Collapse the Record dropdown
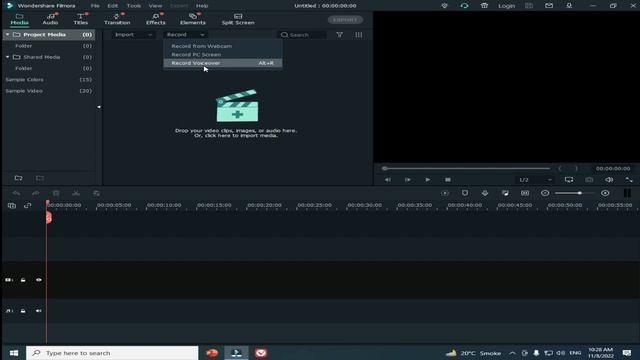Viewport: 640px width, 360px height. pyautogui.click(x=185, y=35)
